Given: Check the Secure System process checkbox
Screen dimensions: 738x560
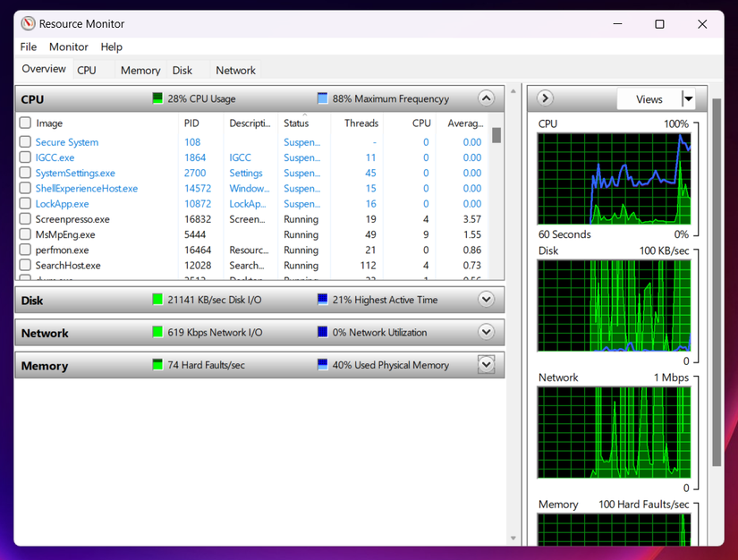Looking at the screenshot, I should (x=24, y=141).
